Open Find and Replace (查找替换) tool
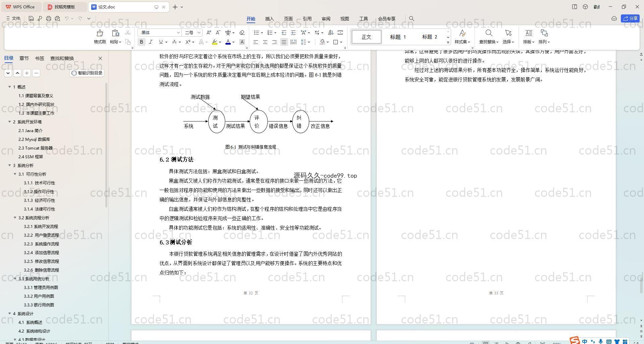644x344 pixels. tap(489, 37)
